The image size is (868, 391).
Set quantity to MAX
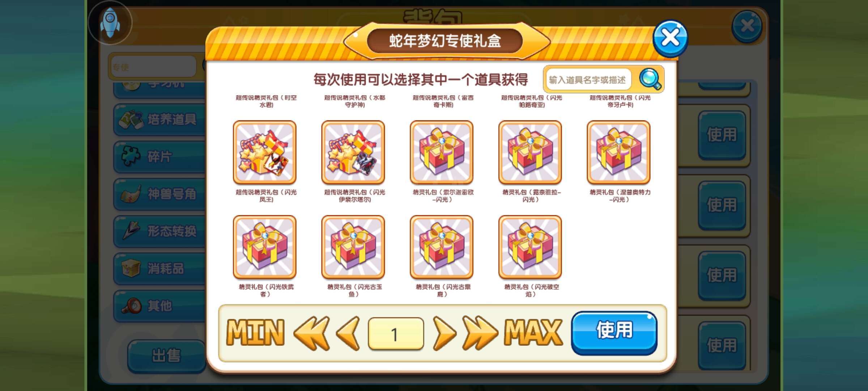[533, 333]
